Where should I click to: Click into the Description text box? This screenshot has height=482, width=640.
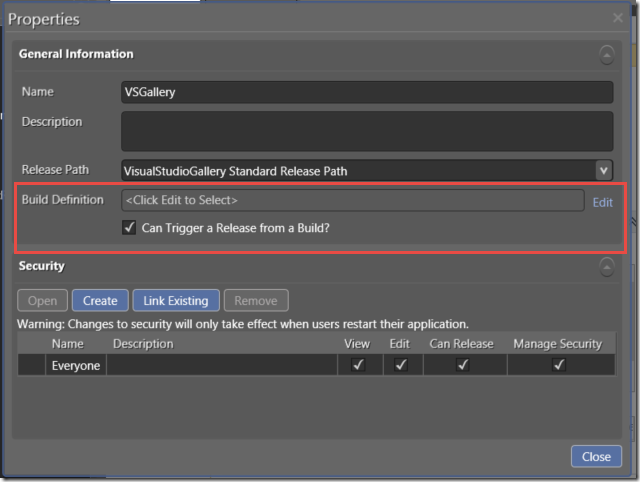point(367,131)
